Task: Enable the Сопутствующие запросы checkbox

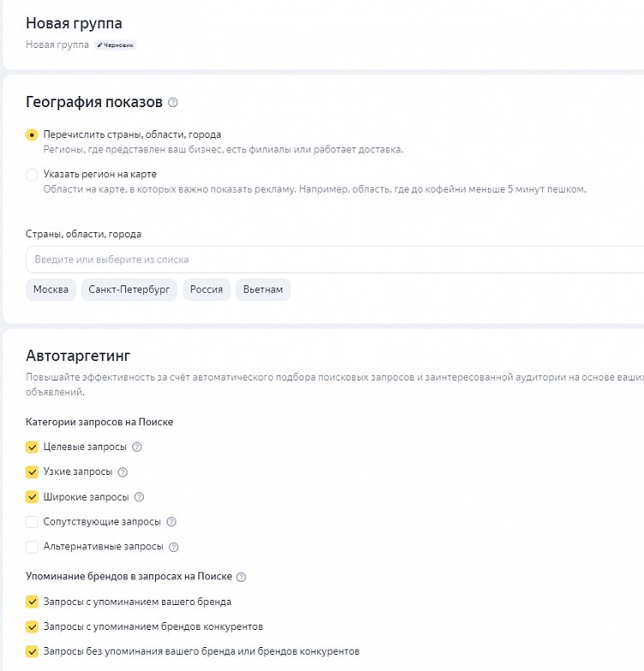Action: pyautogui.click(x=33, y=522)
